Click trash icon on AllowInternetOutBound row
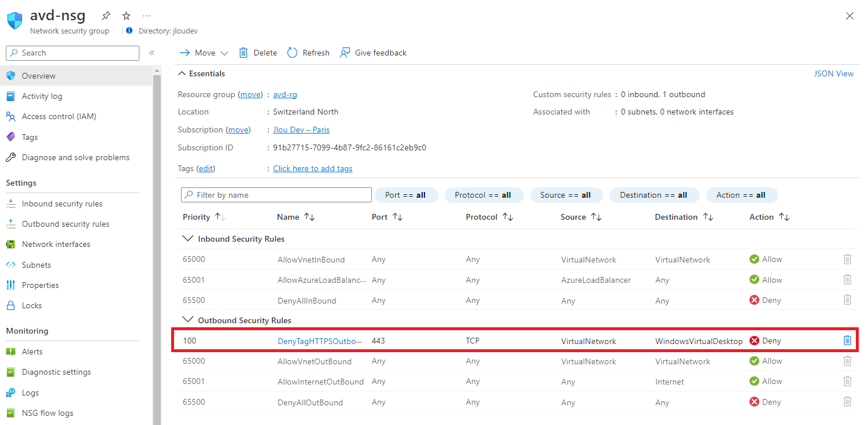The image size is (868, 425). tap(847, 381)
